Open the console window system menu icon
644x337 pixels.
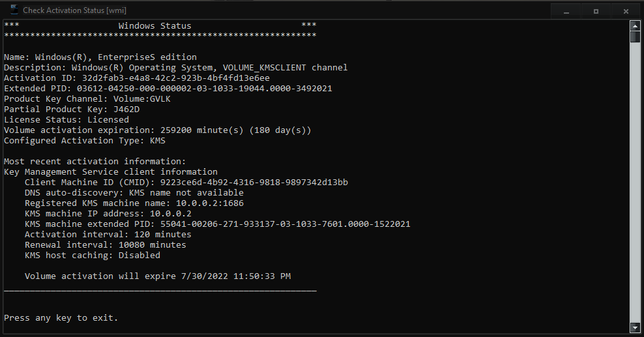tap(14, 10)
